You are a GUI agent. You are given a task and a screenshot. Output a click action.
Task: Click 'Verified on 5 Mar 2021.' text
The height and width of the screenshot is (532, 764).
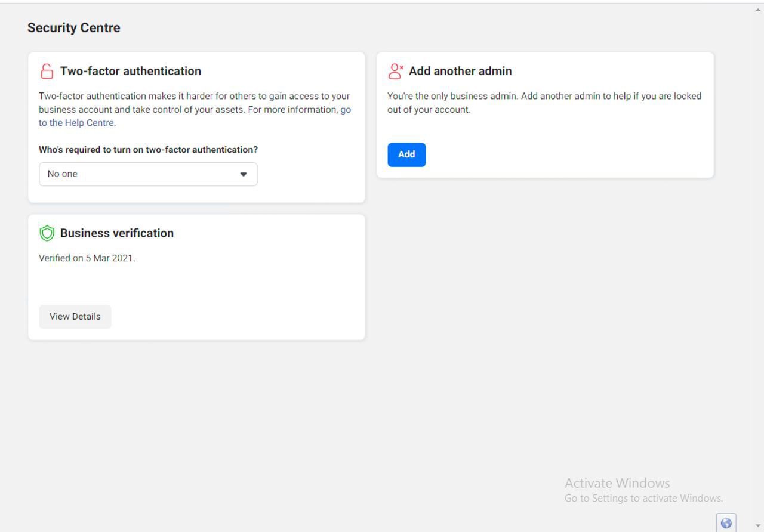[87, 258]
